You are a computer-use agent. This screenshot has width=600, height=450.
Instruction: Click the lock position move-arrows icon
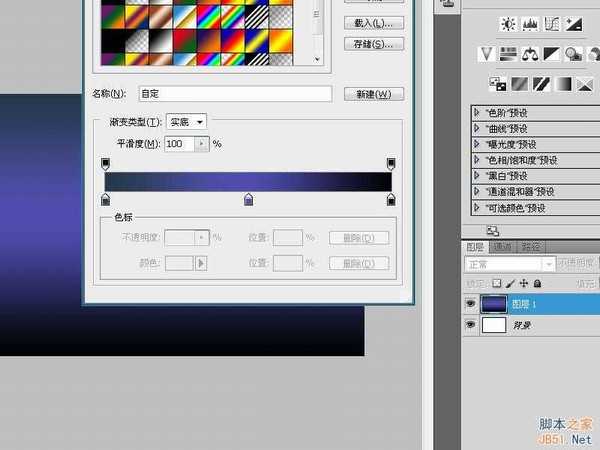523,284
